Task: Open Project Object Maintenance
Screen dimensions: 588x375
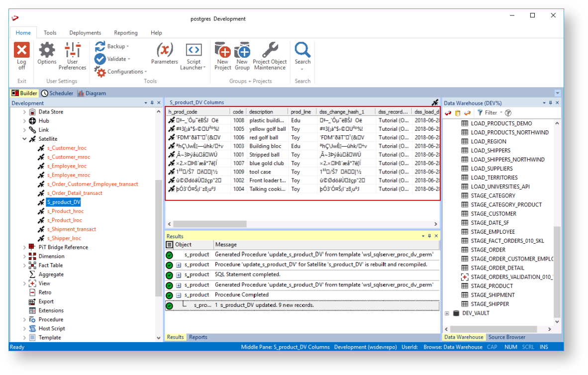Action: pos(270,50)
